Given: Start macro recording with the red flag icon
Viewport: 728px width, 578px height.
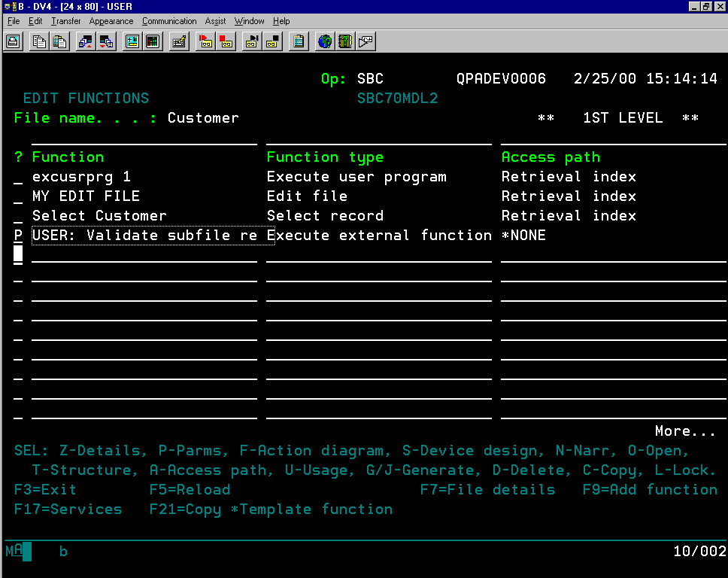Looking at the screenshot, I should tap(205, 41).
